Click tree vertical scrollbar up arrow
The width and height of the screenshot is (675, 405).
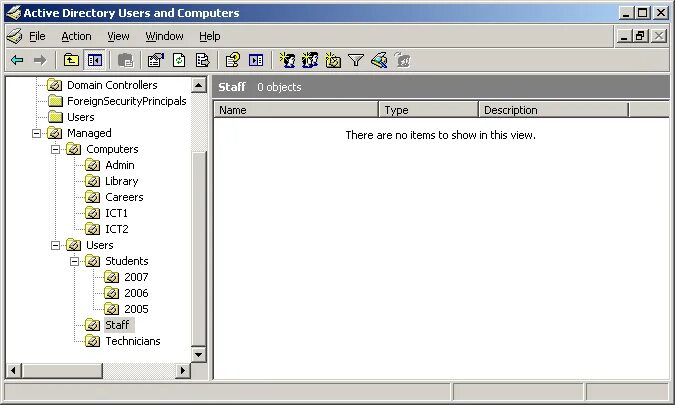tap(198, 85)
